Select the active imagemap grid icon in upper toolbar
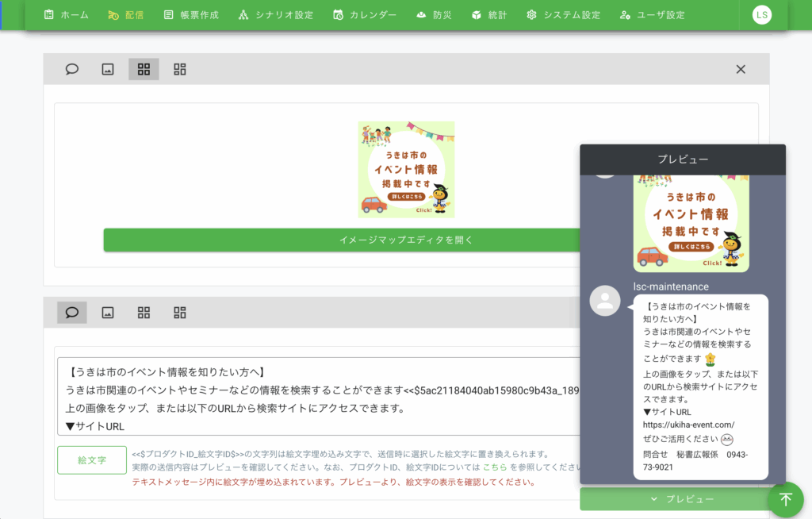The width and height of the screenshot is (812, 519). click(144, 69)
